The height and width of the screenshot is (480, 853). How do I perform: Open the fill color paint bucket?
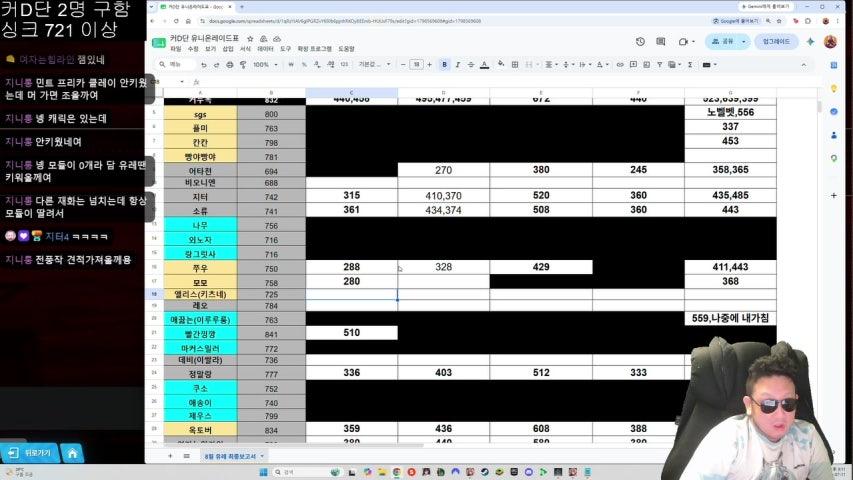coord(501,65)
